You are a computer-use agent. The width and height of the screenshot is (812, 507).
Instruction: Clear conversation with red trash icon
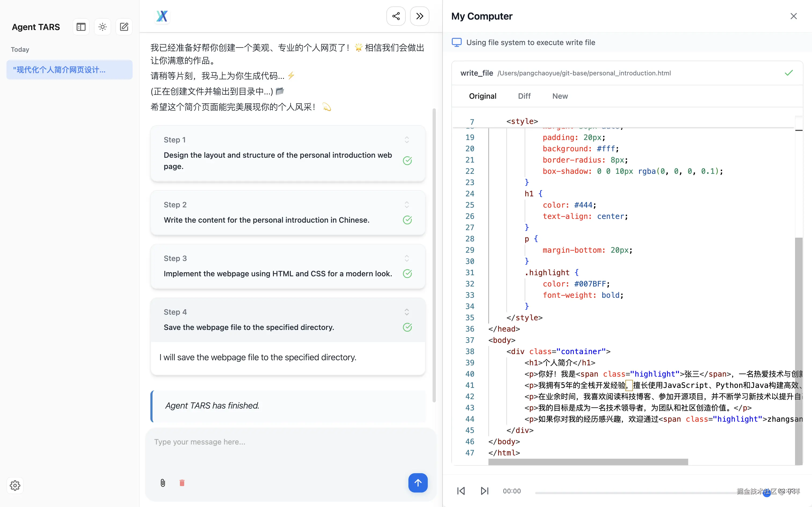click(182, 483)
